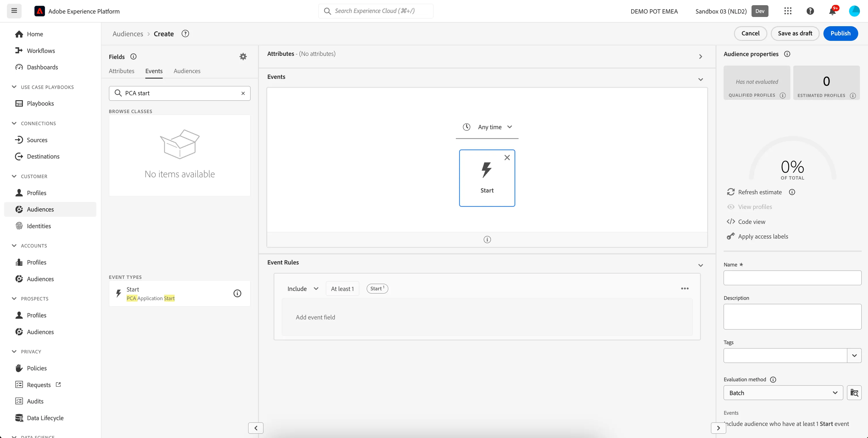Show info for Start event type
The width and height of the screenshot is (868, 438).
pos(237,293)
